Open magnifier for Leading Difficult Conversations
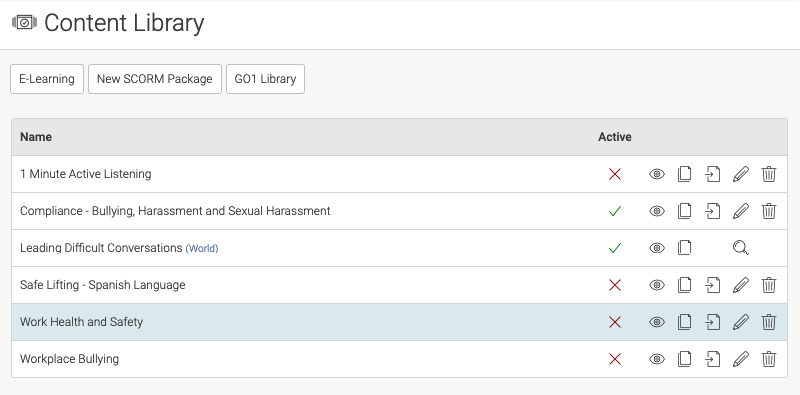 point(741,248)
